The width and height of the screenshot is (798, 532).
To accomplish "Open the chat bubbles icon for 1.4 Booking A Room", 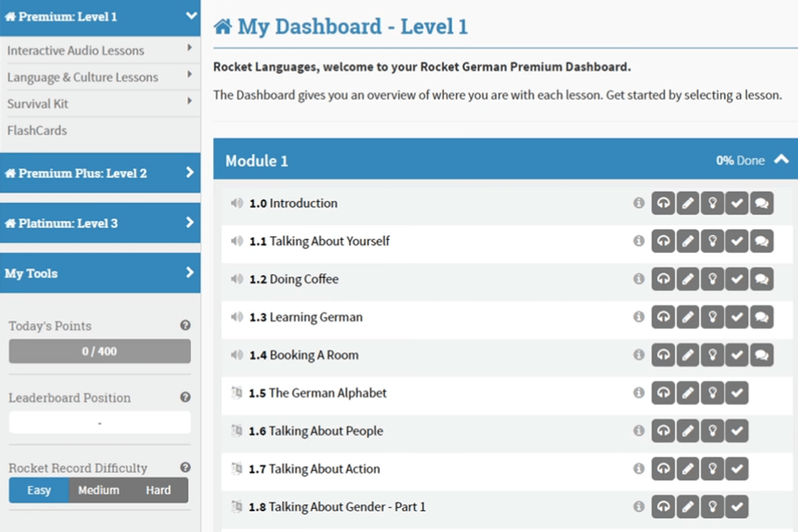I will pos(761,355).
